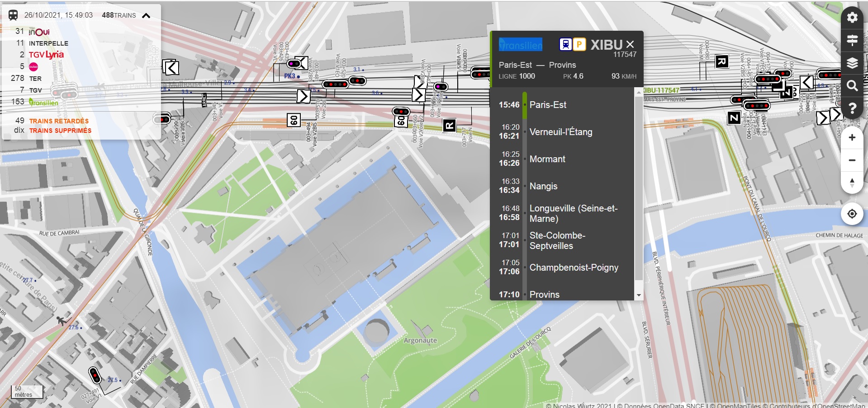Open the map layers selector
The image size is (868, 408).
click(x=852, y=63)
